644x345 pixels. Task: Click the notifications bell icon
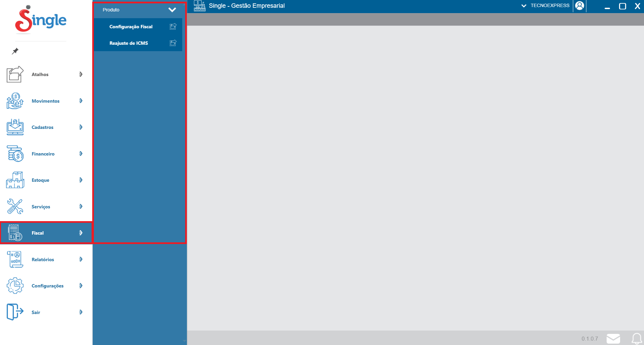click(x=636, y=338)
